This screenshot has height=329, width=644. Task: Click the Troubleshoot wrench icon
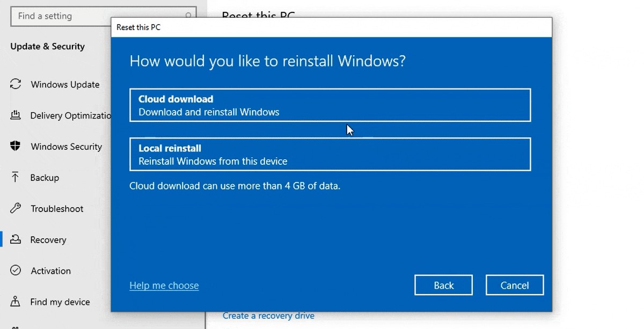(x=16, y=208)
